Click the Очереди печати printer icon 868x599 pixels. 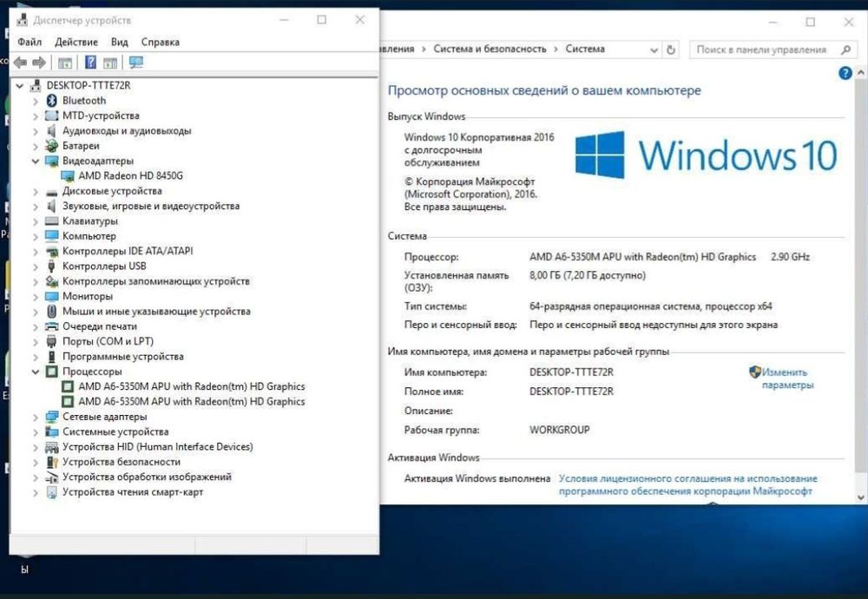(x=51, y=326)
